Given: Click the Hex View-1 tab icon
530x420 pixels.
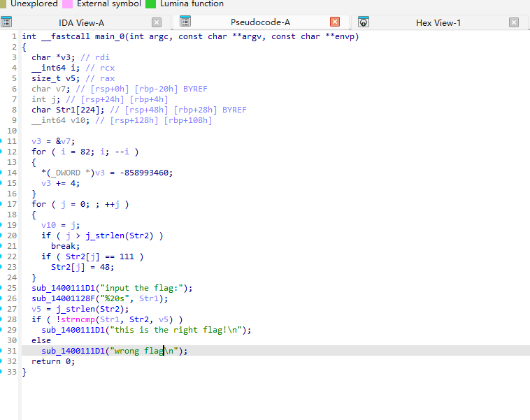Looking at the screenshot, I should [364, 22].
